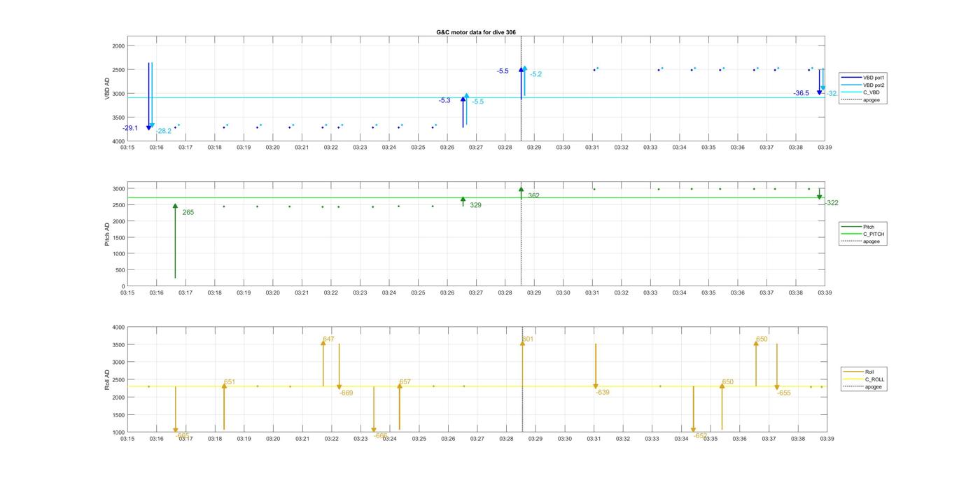Click the green '329' pitch value label

475,205
